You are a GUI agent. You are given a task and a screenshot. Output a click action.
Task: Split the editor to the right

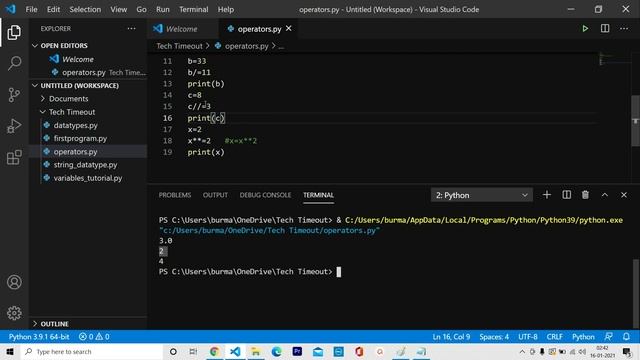click(x=605, y=29)
